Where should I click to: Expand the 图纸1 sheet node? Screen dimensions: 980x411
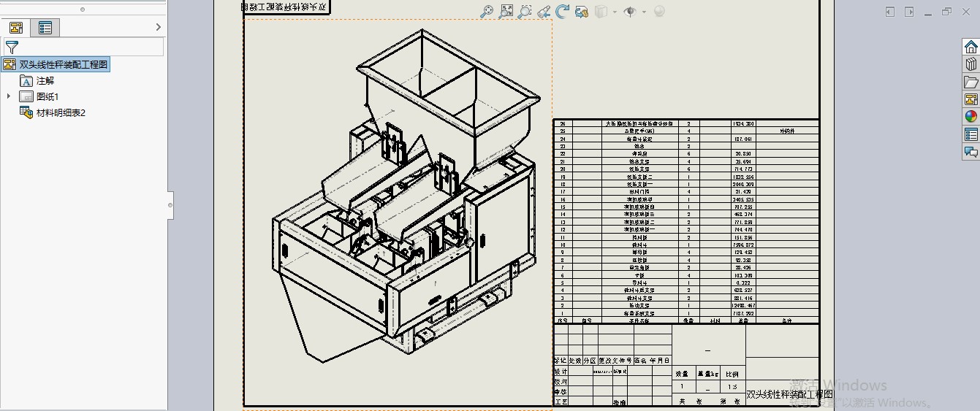(x=9, y=96)
